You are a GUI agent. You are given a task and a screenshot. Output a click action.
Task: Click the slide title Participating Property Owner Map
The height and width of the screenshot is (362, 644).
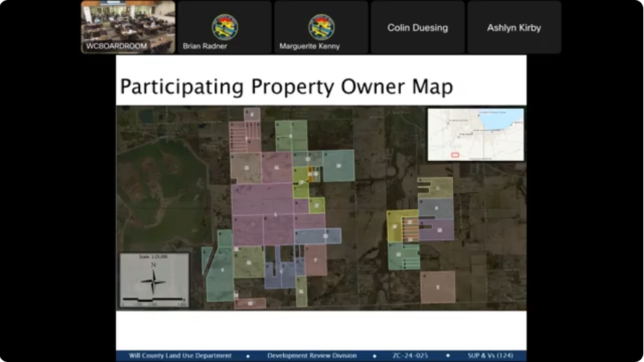pyautogui.click(x=286, y=87)
